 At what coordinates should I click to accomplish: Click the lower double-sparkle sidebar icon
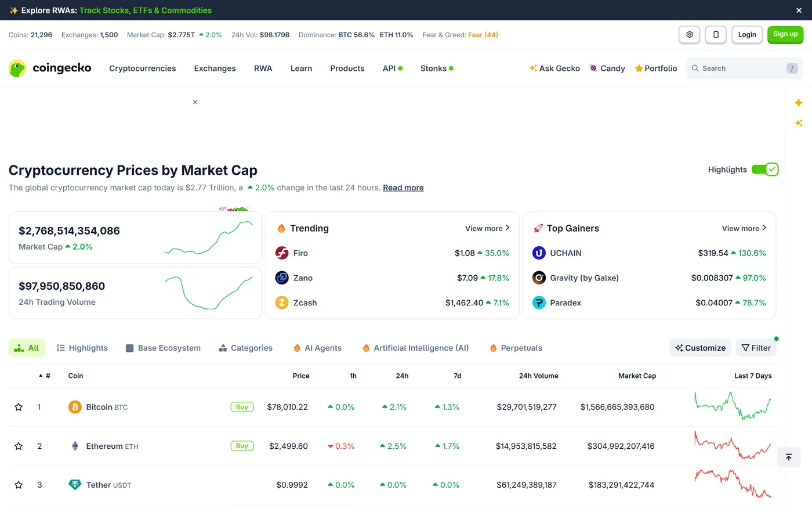tap(799, 123)
